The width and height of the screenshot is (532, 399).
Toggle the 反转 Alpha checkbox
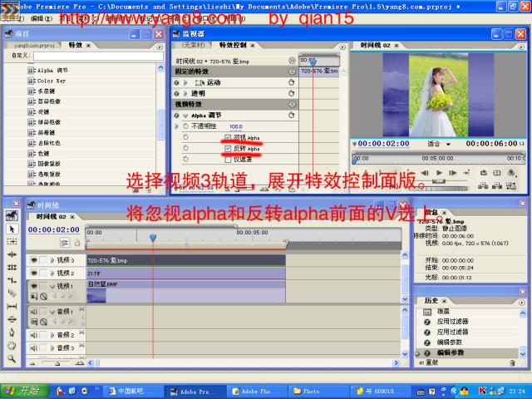coord(228,148)
